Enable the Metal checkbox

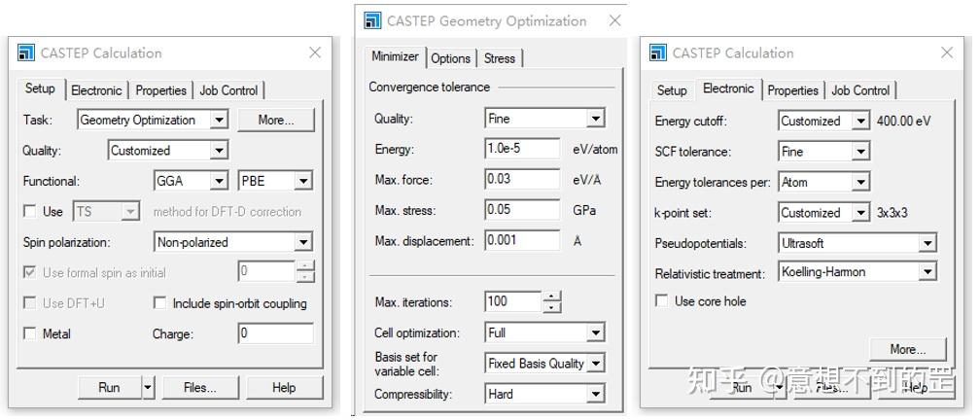point(30,333)
